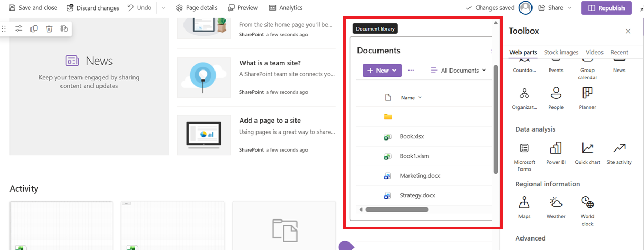Open Book.xlsx
This screenshot has width=644, height=250.
(x=412, y=136)
